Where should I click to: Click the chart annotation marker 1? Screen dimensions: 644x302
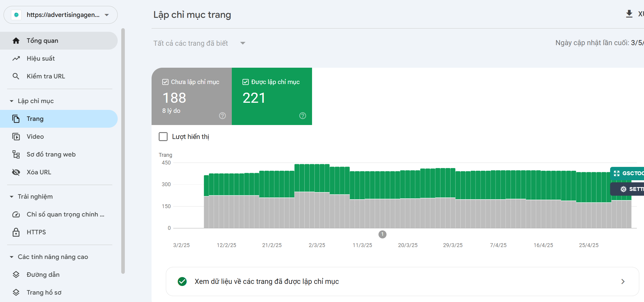(x=382, y=235)
